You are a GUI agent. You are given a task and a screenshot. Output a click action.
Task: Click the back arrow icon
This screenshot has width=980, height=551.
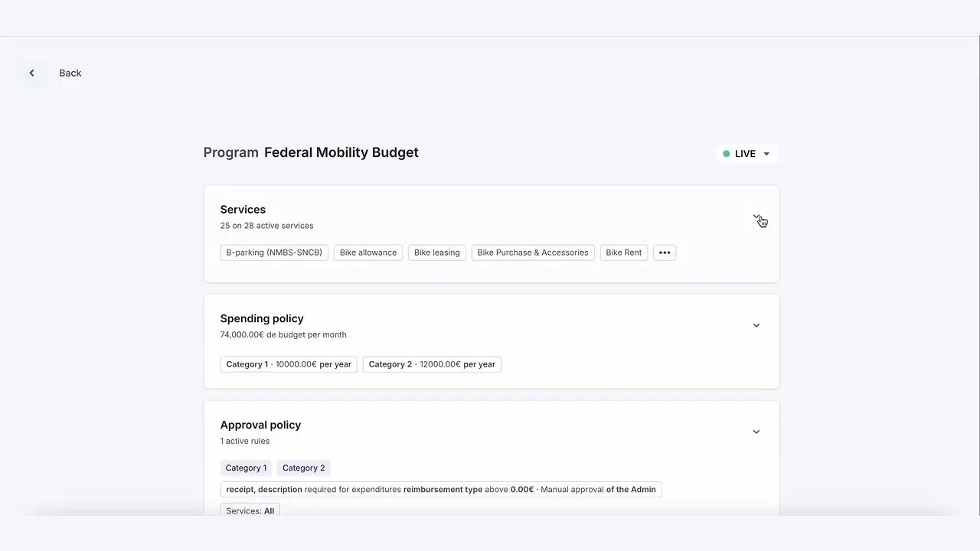tap(31, 73)
